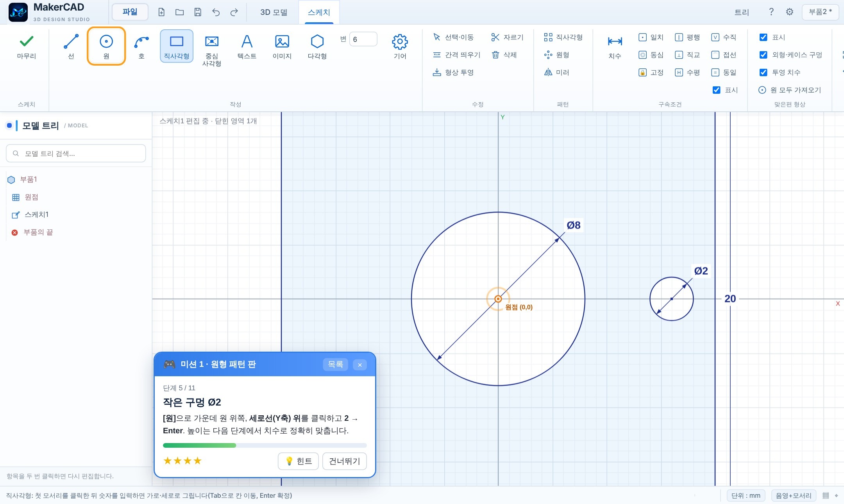
Task: Click the redo arrow
Action: click(x=234, y=12)
